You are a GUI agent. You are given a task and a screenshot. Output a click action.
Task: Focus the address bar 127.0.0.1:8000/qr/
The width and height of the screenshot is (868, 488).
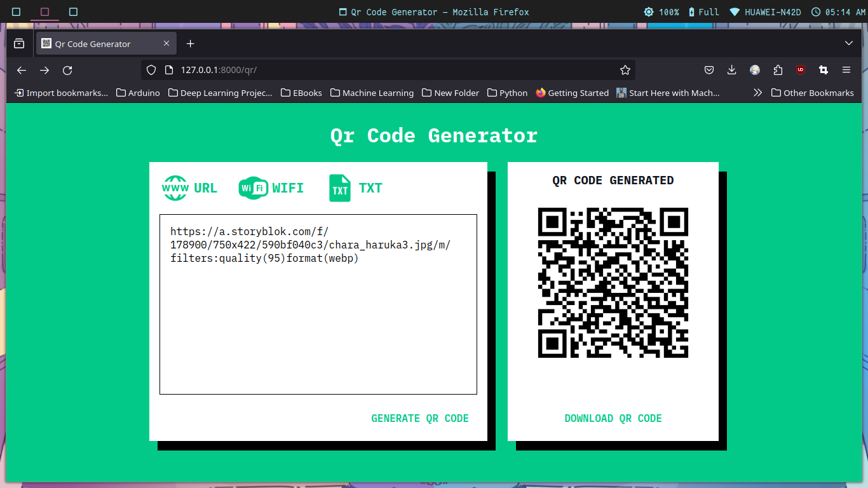pyautogui.click(x=388, y=70)
